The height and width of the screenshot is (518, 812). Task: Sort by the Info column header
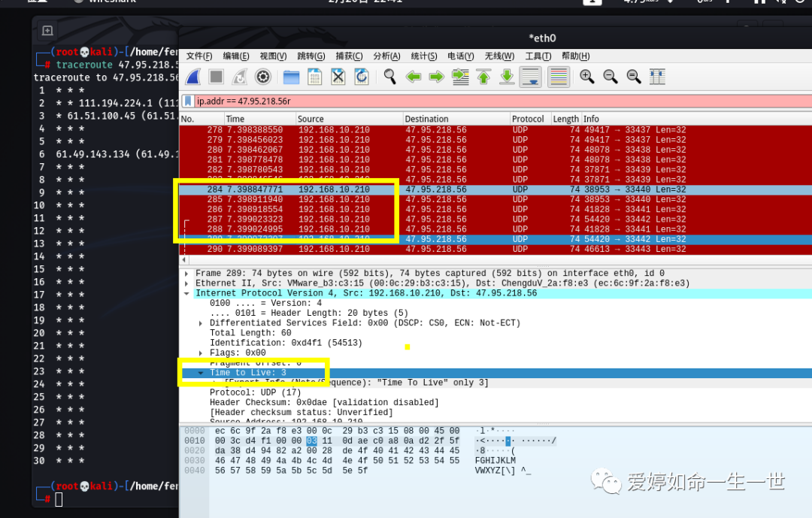click(696, 119)
